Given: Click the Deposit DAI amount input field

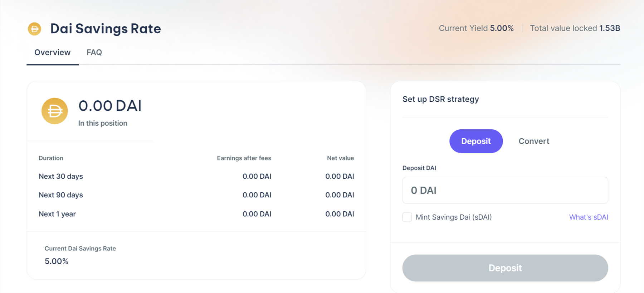Looking at the screenshot, I should pyautogui.click(x=505, y=190).
